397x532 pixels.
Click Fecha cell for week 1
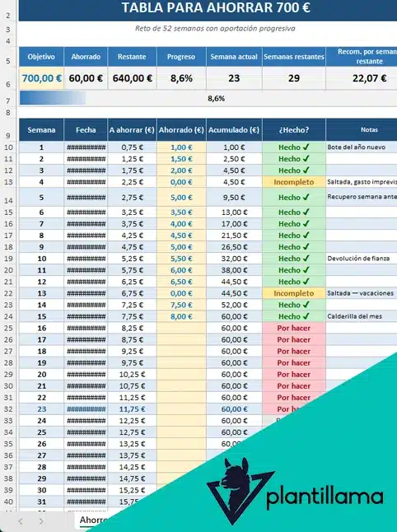click(86, 147)
